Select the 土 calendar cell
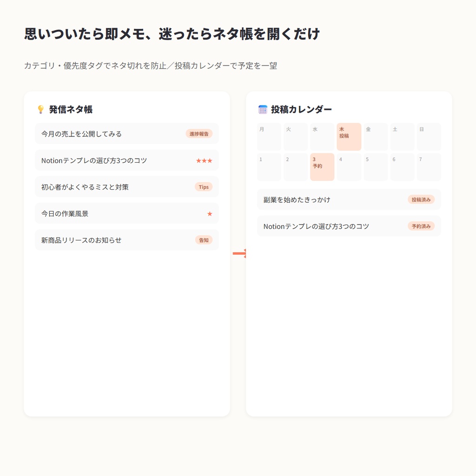This screenshot has height=476, width=476. coord(402,137)
